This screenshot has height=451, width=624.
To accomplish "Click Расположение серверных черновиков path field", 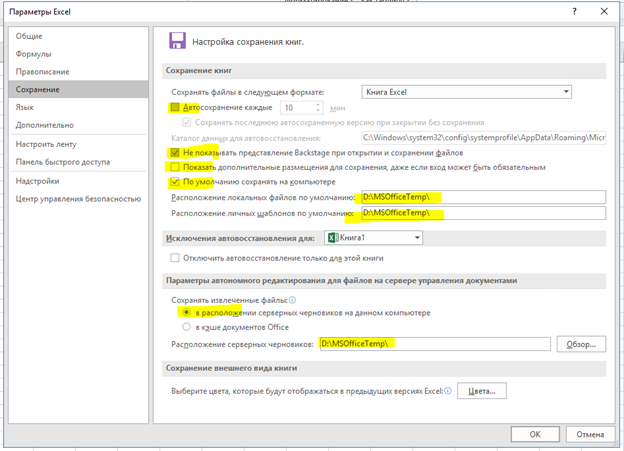I will pyautogui.click(x=435, y=344).
